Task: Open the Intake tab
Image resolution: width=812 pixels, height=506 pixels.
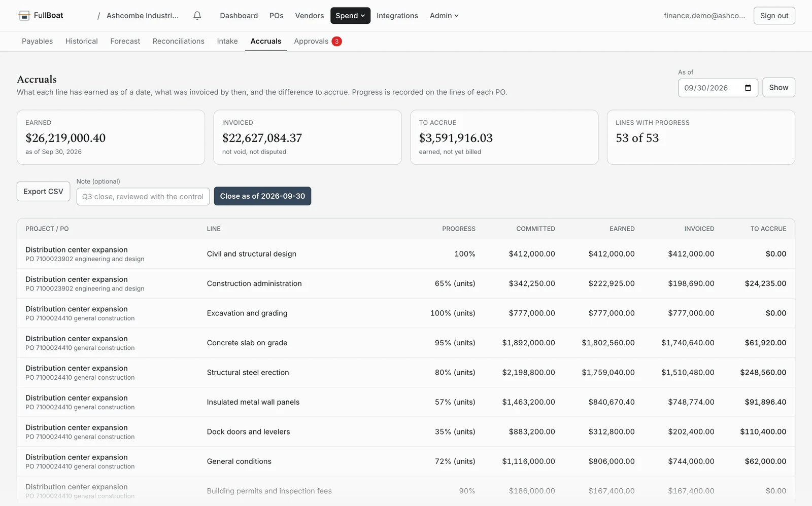Action: point(227,41)
